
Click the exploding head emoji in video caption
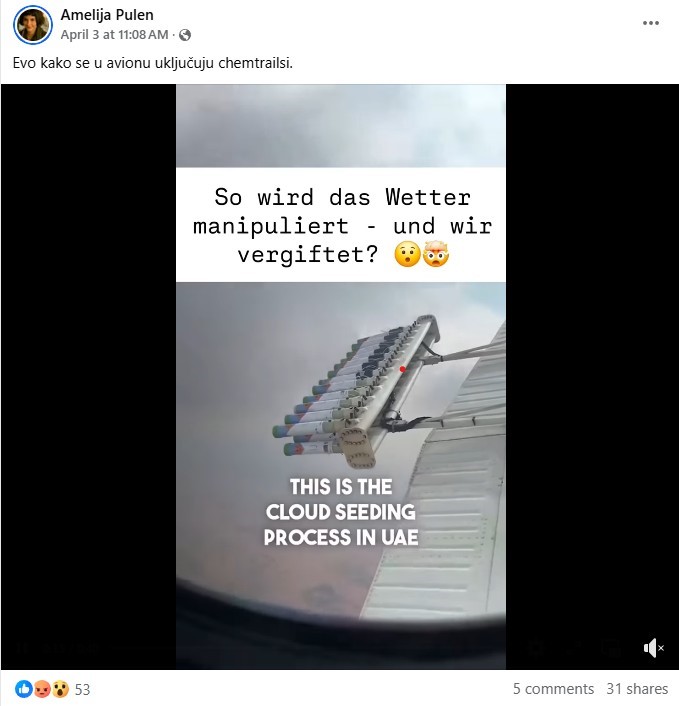(436, 254)
